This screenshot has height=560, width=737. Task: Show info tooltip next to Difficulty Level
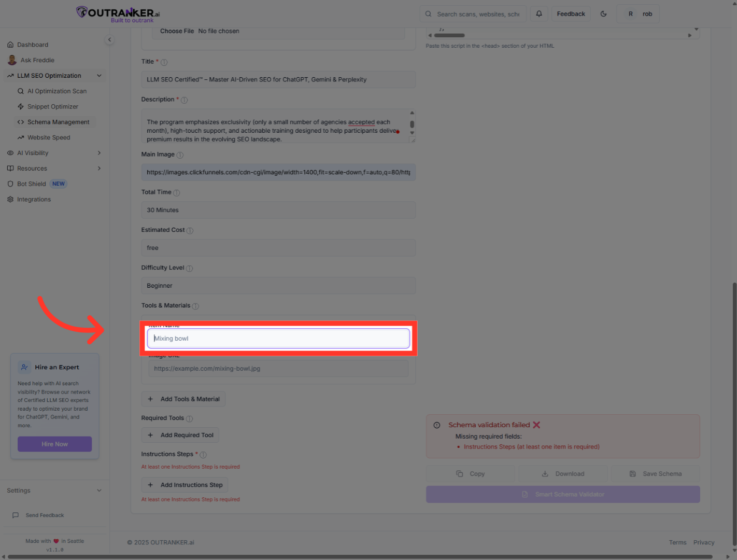pyautogui.click(x=189, y=269)
